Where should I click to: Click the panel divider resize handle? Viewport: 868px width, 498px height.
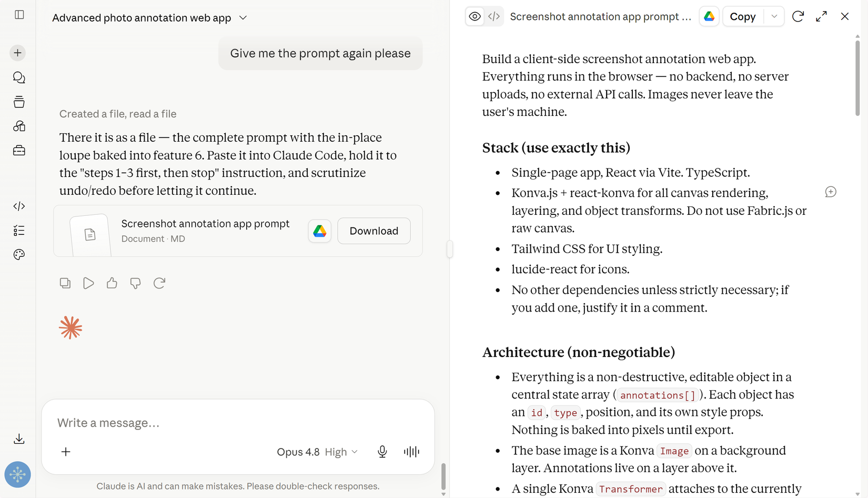click(x=450, y=249)
